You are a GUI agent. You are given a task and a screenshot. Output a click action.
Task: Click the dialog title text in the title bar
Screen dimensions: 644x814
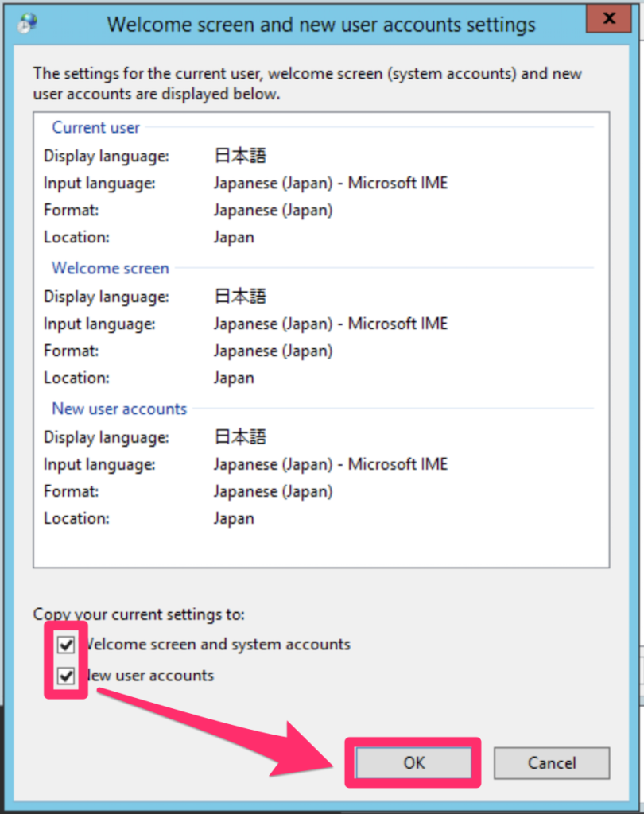coord(321,25)
